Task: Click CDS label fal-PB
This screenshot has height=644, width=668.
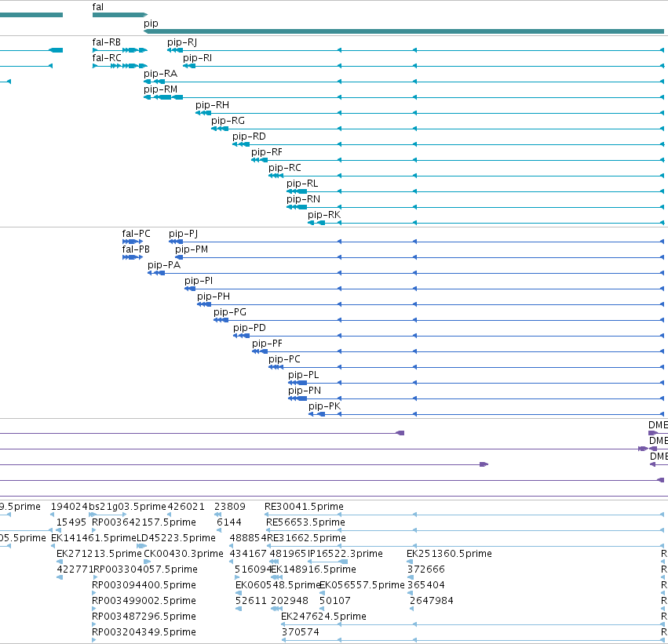Action: click(x=136, y=249)
